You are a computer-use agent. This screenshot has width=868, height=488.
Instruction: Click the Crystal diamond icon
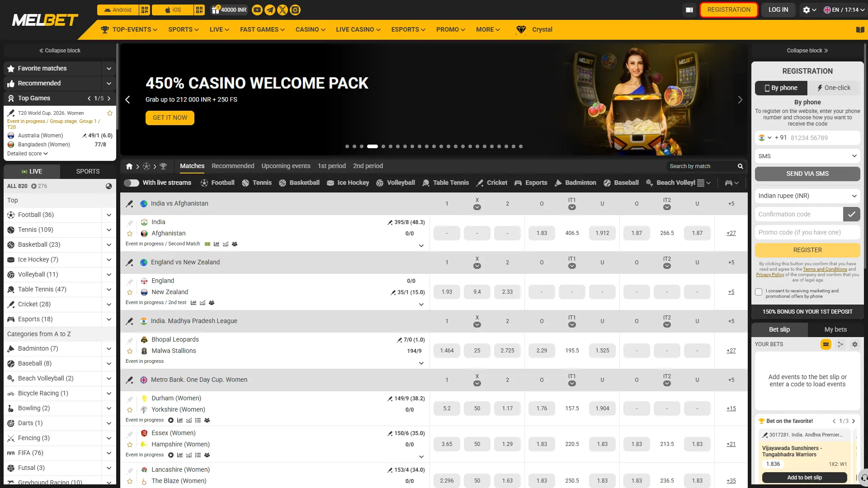pos(521,30)
